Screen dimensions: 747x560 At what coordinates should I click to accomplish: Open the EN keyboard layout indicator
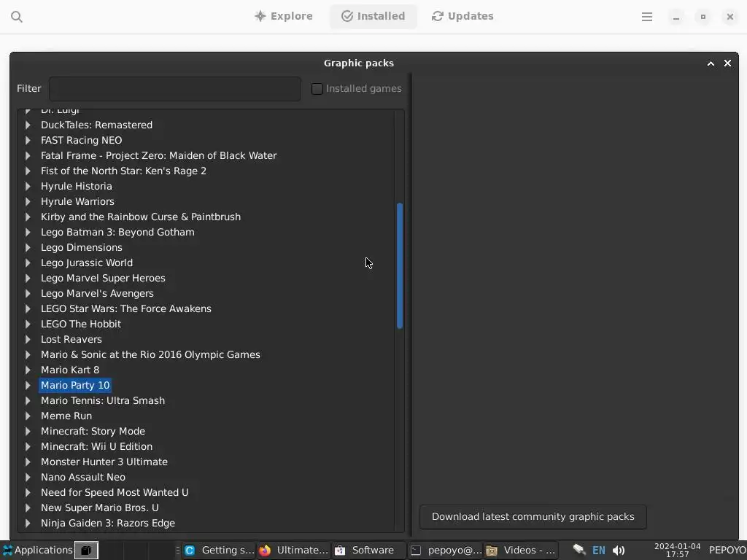[598, 551]
